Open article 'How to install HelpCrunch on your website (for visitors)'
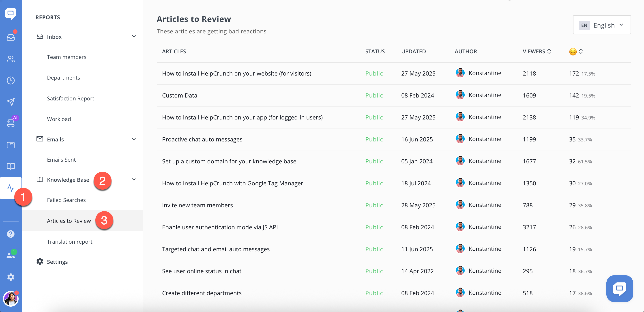644x312 pixels. (236, 73)
